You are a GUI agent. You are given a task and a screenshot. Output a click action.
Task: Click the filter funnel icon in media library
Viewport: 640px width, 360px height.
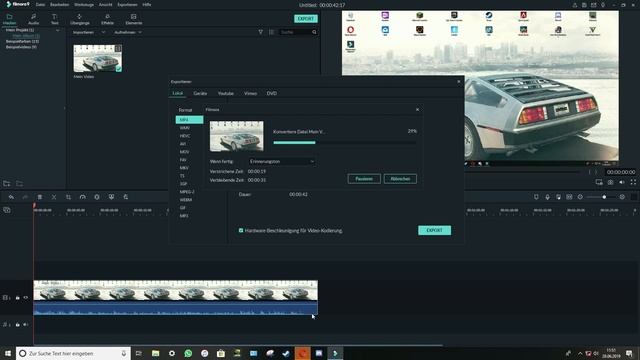260,32
